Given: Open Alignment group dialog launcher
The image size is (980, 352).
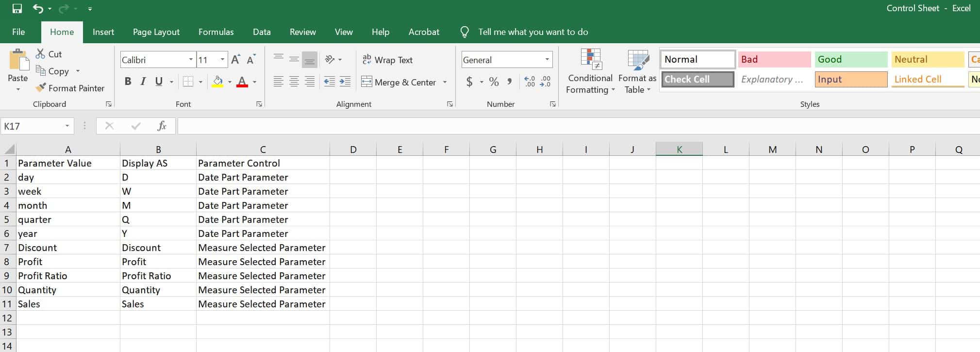Looking at the screenshot, I should tap(450, 104).
